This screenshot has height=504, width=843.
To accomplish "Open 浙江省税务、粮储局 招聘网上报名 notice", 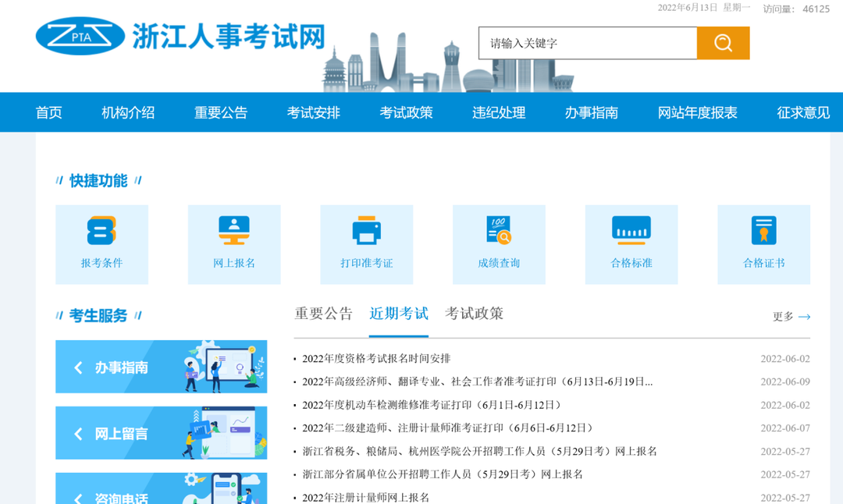I will coord(479,451).
